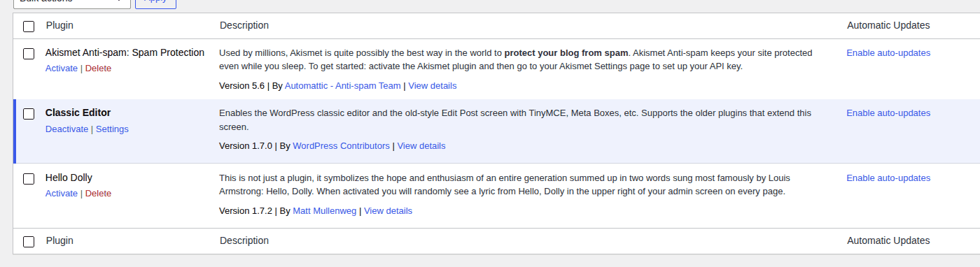This screenshot has height=267, width=980.
Task: Check the Classic Editor plugin checkbox
Action: 29,114
